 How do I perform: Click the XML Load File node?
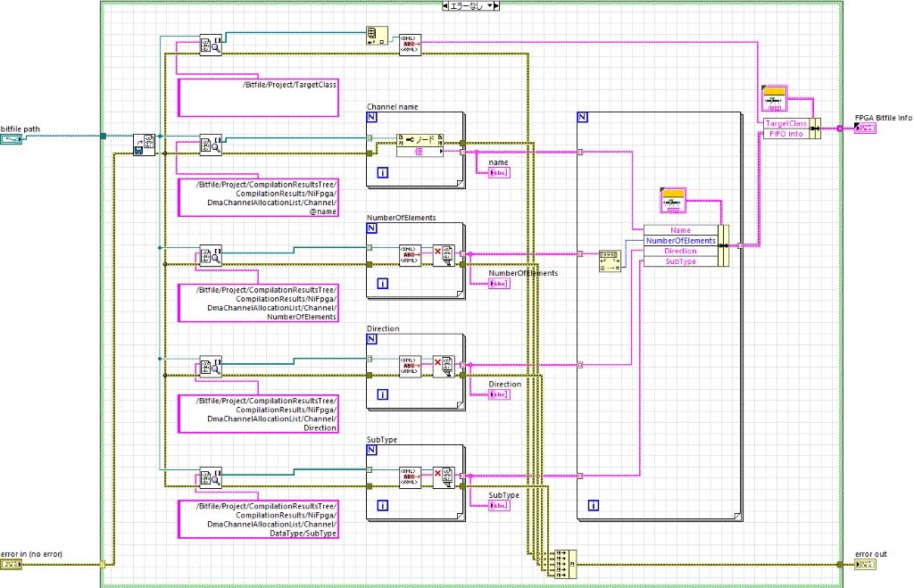coord(144,145)
